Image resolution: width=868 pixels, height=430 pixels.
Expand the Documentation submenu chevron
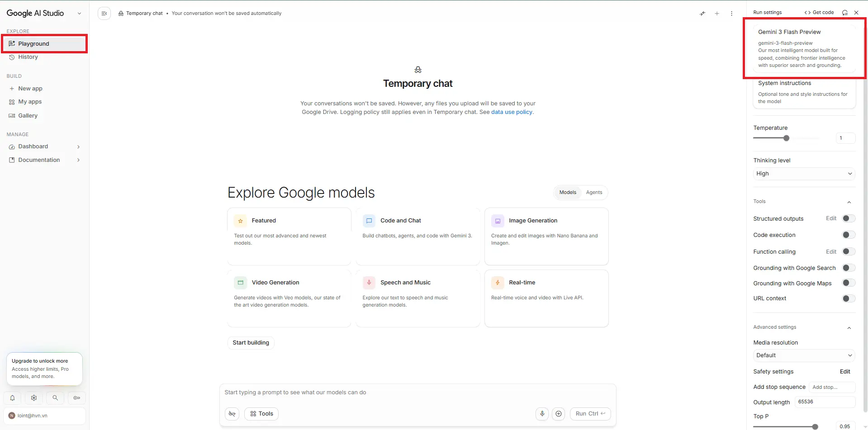(x=79, y=160)
